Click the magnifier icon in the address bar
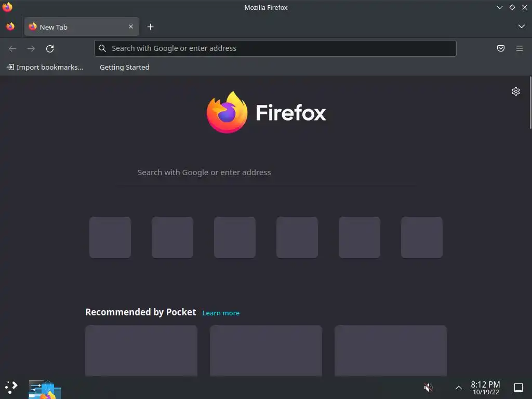Screen dimensions: 532x399 coord(102,48)
